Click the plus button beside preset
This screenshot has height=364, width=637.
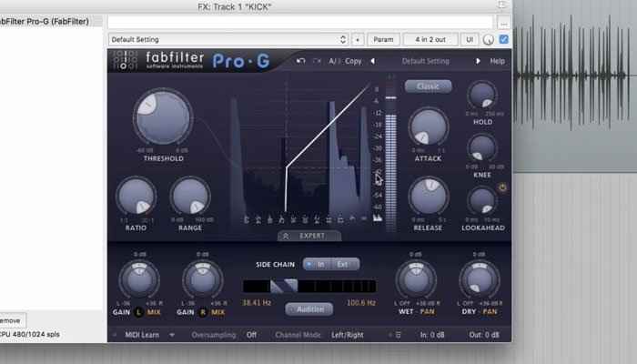coord(358,39)
